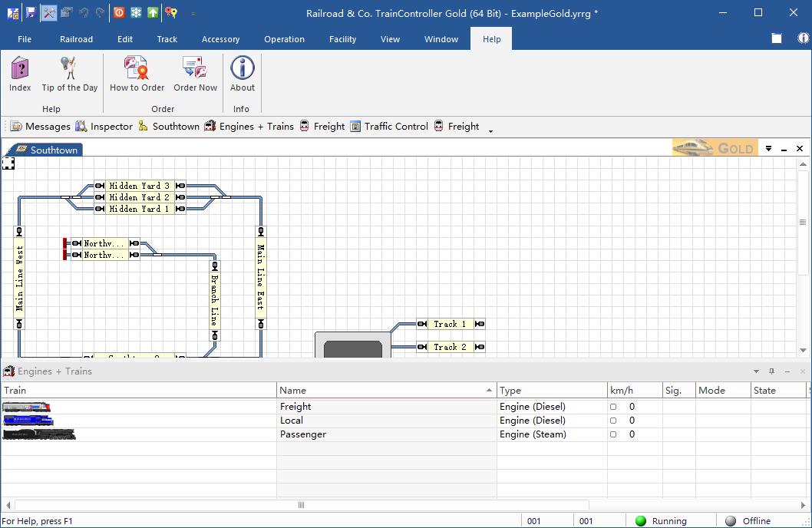
Task: Toggle the km/h box in Freight row
Action: [x=613, y=407]
